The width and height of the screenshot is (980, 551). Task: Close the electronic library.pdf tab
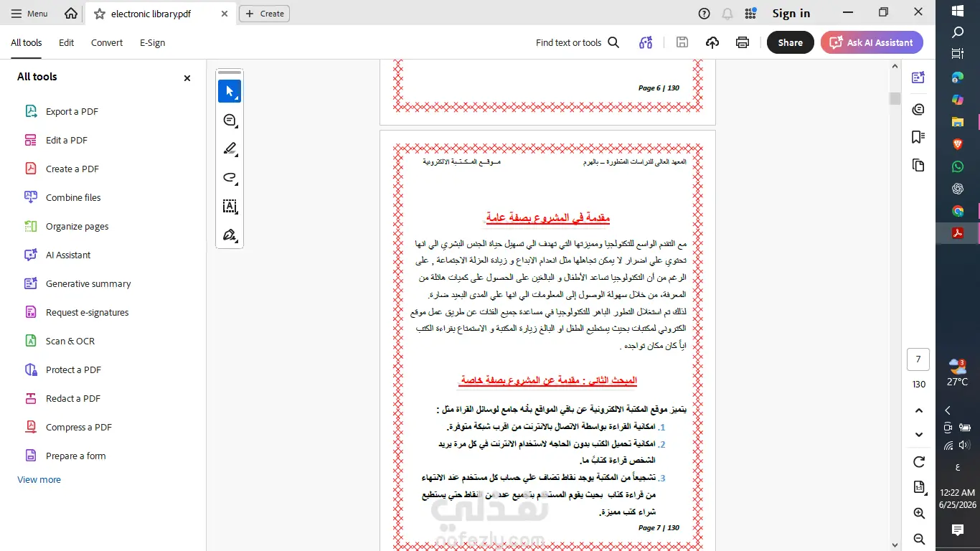[x=224, y=14]
